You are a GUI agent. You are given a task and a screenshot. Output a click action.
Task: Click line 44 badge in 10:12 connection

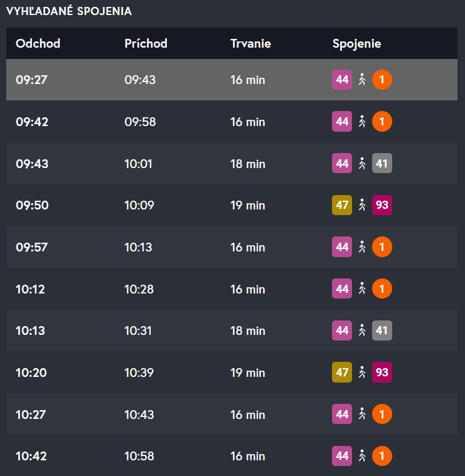coord(342,289)
